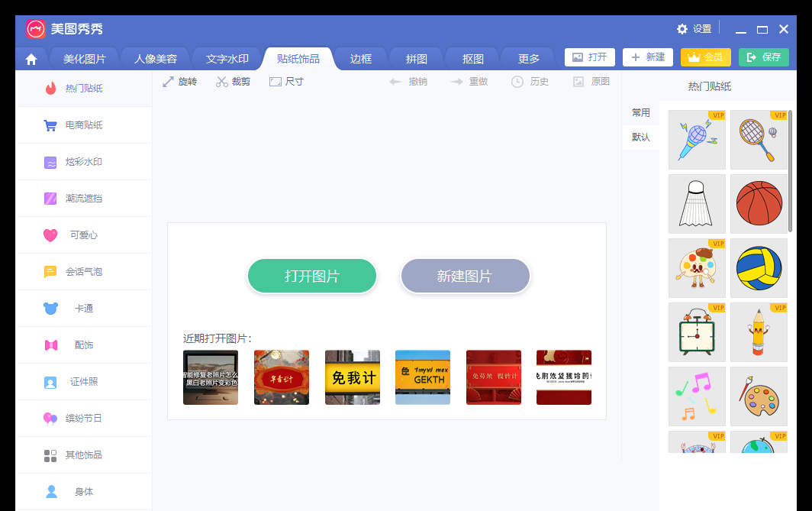Pick the volleyball sticker

pos(759,268)
